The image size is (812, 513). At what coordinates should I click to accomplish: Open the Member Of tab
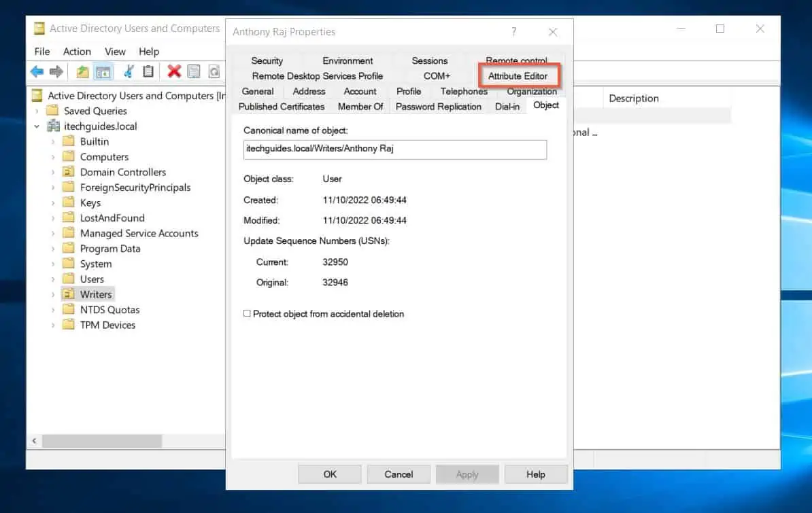point(360,107)
